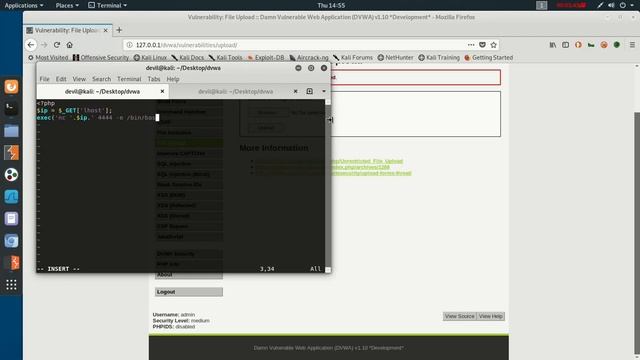Open Kali Linux bookmark
The width and height of the screenshot is (640, 360).
[151, 58]
